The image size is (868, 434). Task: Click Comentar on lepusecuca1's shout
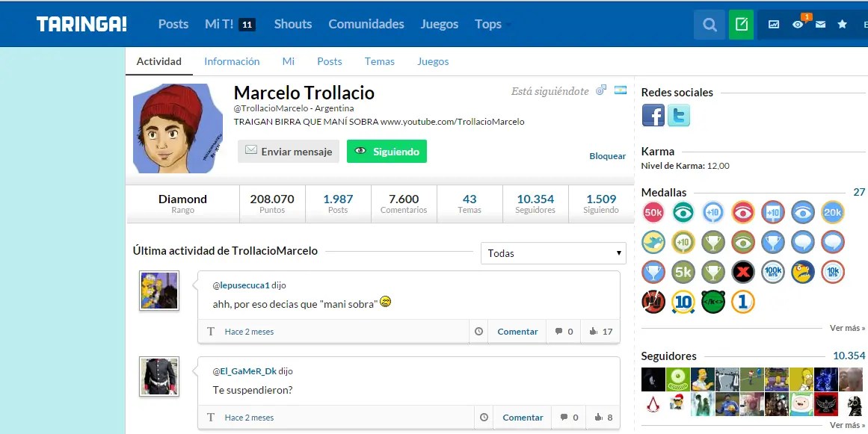click(x=517, y=332)
